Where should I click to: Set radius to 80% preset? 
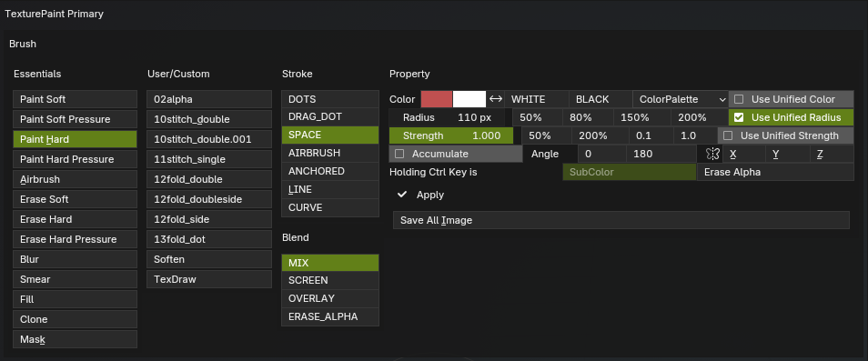[x=588, y=117]
